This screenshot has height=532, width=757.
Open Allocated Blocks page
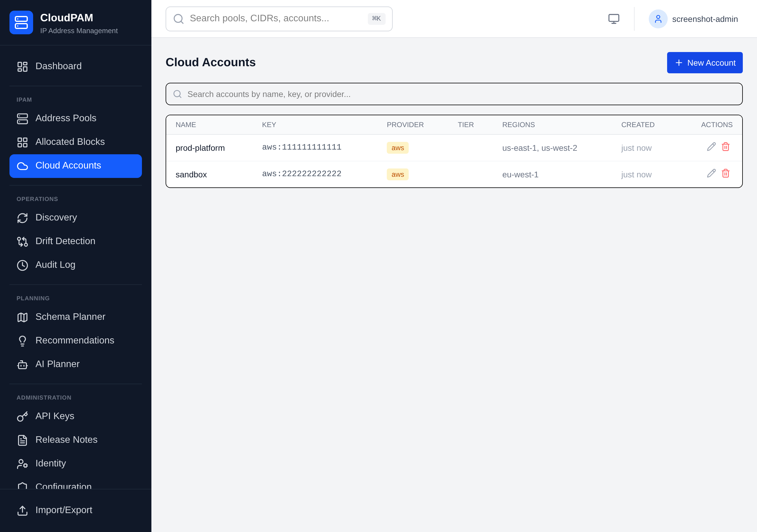point(75,142)
